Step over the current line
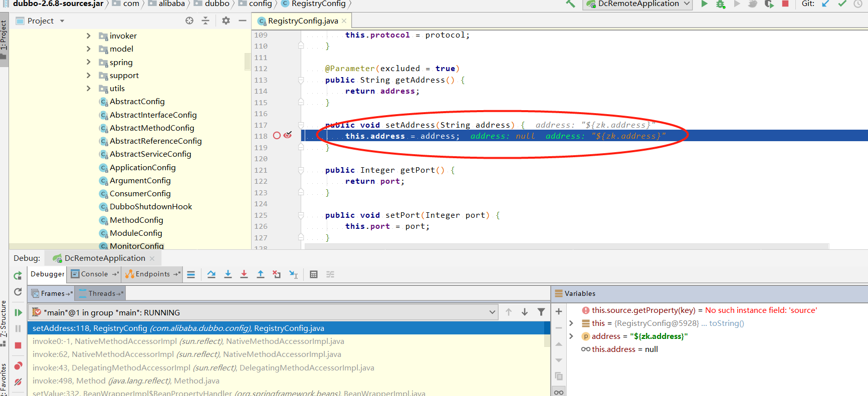868x396 pixels. point(211,274)
